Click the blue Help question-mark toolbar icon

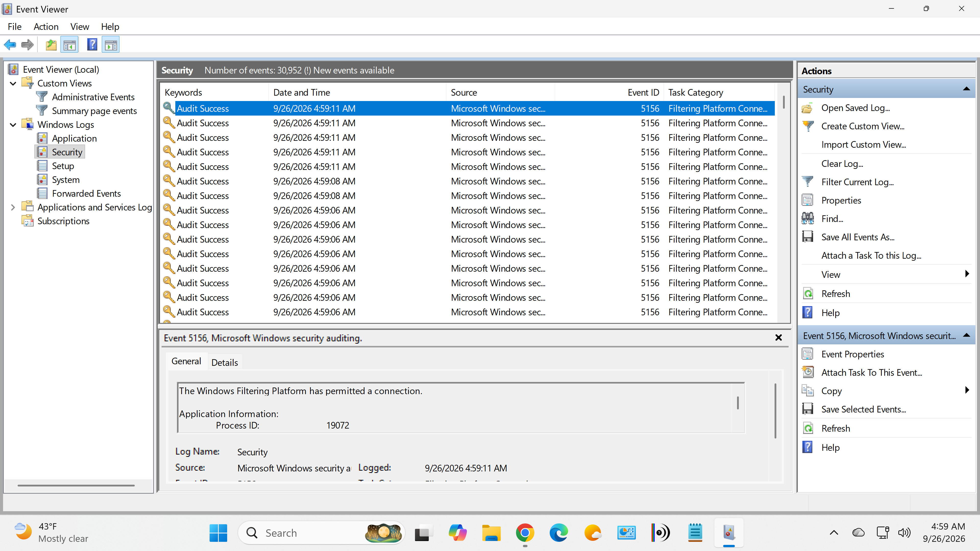point(92,45)
